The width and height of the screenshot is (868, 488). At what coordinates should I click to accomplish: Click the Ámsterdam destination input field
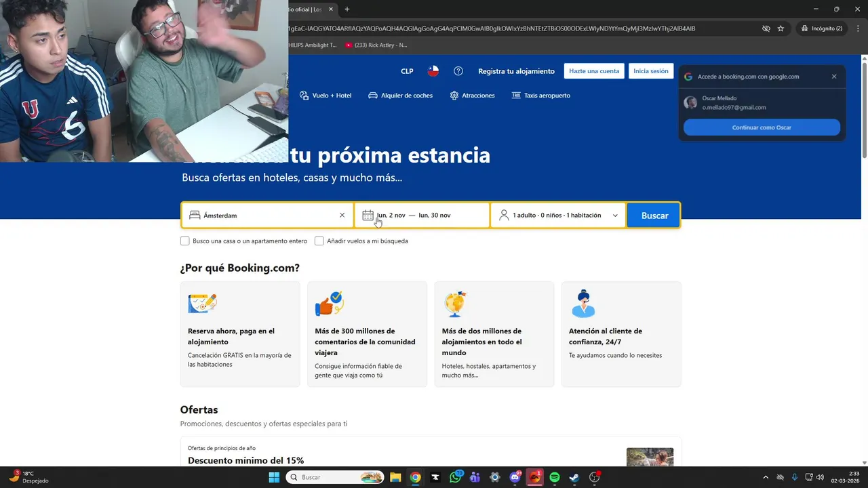click(x=268, y=216)
